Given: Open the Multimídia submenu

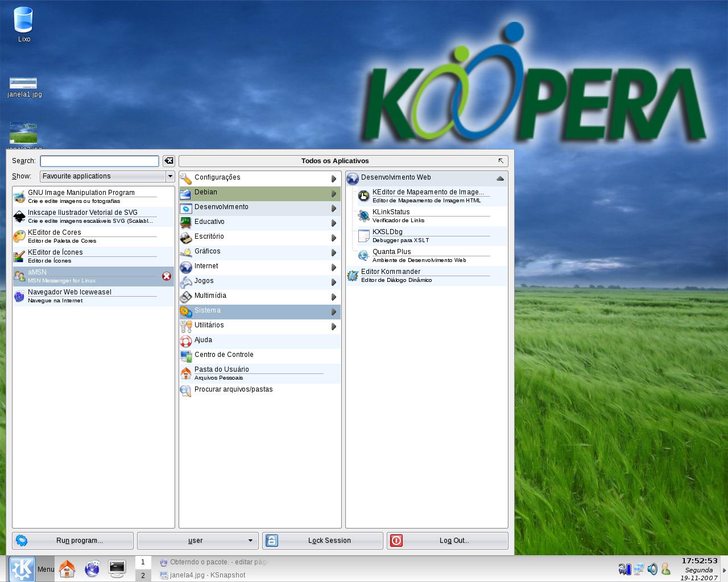Looking at the screenshot, I should tap(260, 296).
